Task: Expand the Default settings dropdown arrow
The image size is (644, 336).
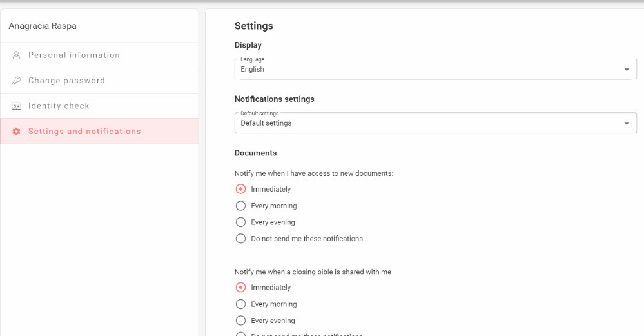Action: point(627,123)
